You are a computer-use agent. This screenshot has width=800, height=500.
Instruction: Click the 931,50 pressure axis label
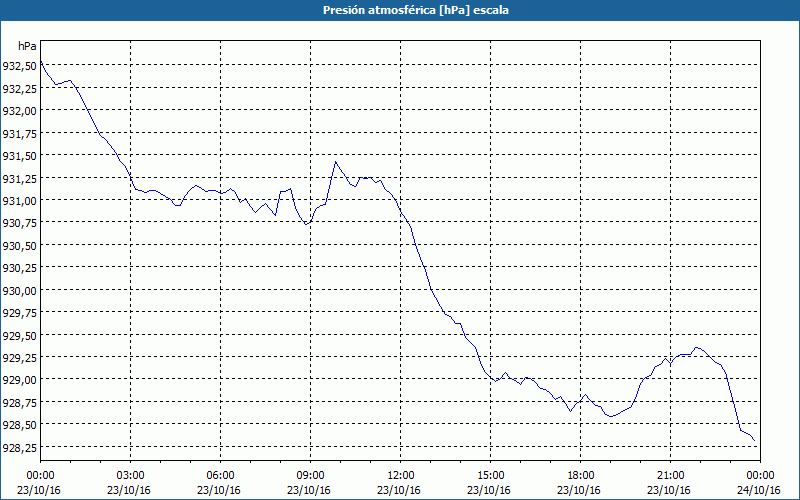19,155
